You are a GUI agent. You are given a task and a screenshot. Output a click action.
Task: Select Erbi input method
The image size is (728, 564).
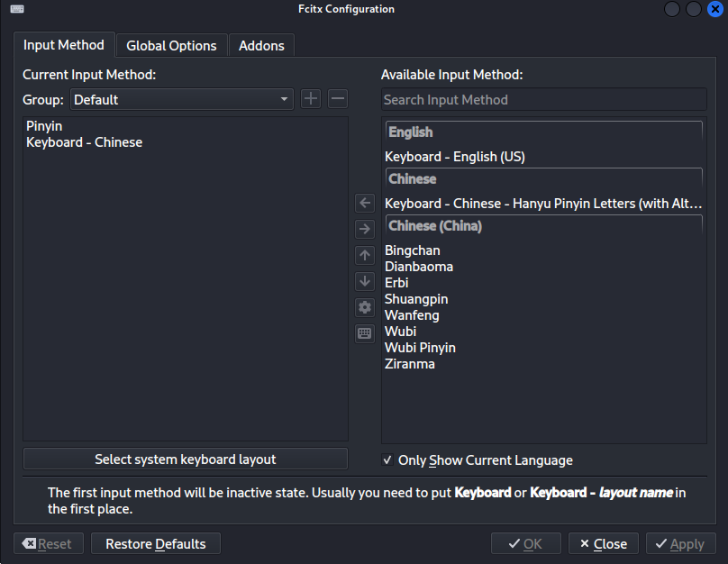click(543, 283)
